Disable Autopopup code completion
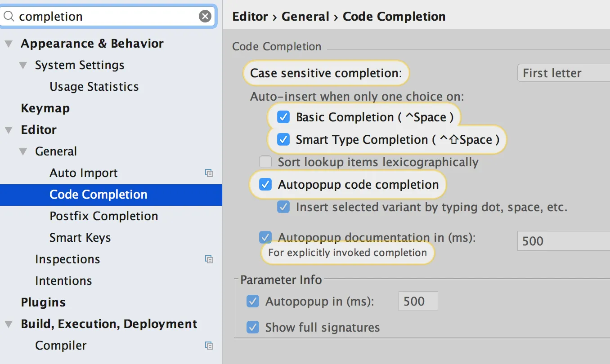The height and width of the screenshot is (364, 610). 265,185
